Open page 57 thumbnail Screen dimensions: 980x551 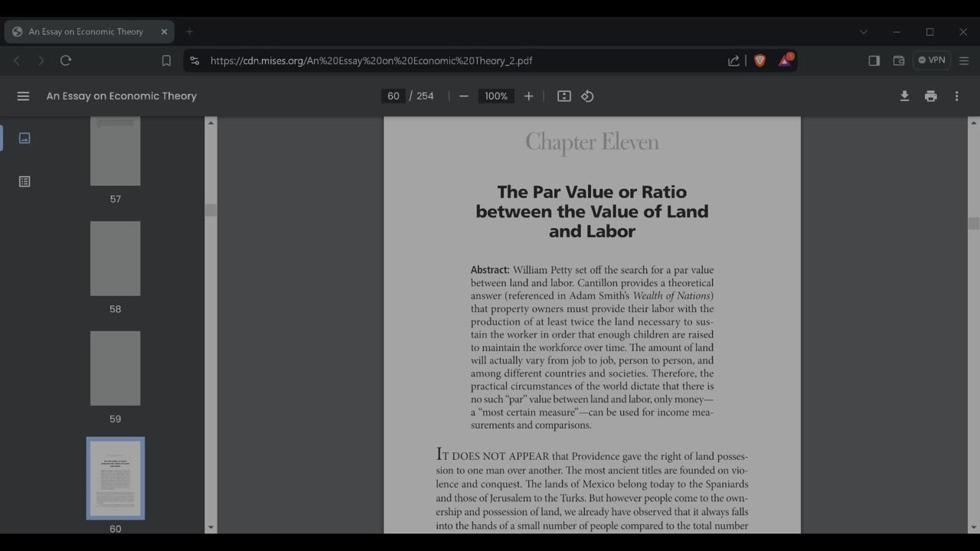pos(115,151)
